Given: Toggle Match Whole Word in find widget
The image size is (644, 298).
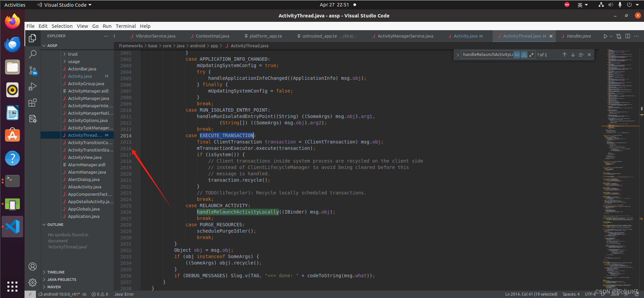Looking at the screenshot, I should [x=524, y=55].
